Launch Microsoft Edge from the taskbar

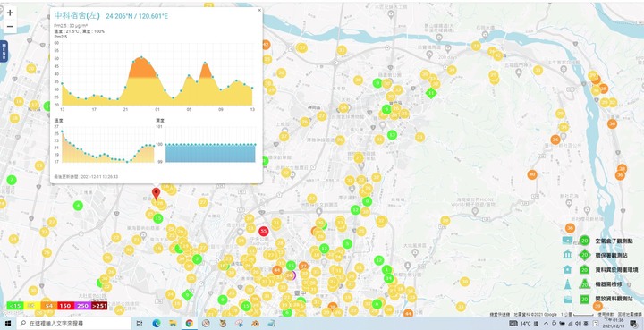tap(156, 324)
